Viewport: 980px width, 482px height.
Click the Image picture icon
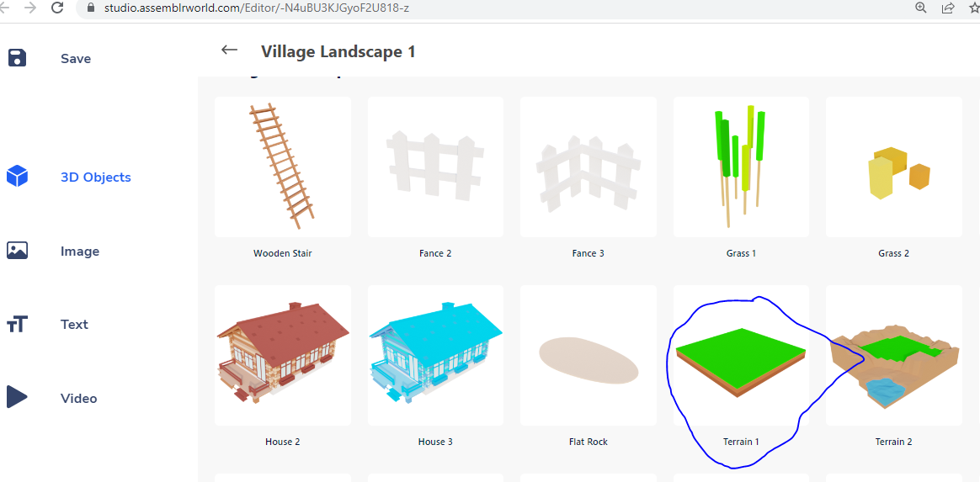(17, 251)
